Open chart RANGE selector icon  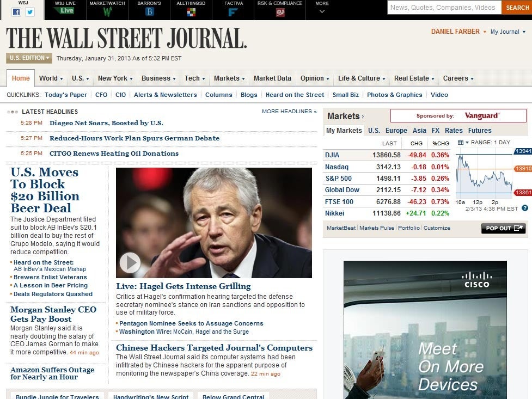(463, 143)
